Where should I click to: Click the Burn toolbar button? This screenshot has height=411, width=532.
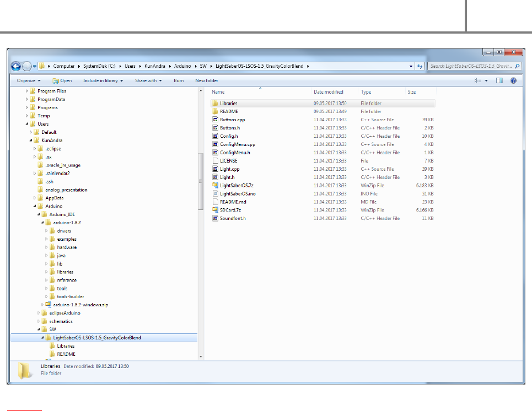179,80
